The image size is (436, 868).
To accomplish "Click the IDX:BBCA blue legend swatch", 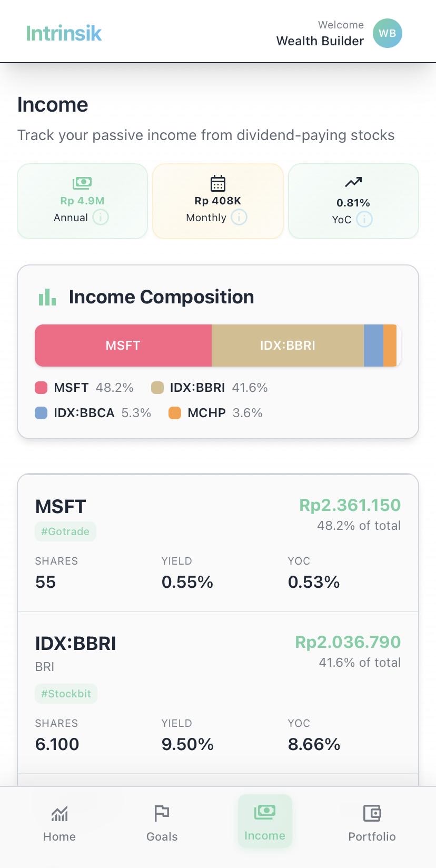I will coord(41,413).
